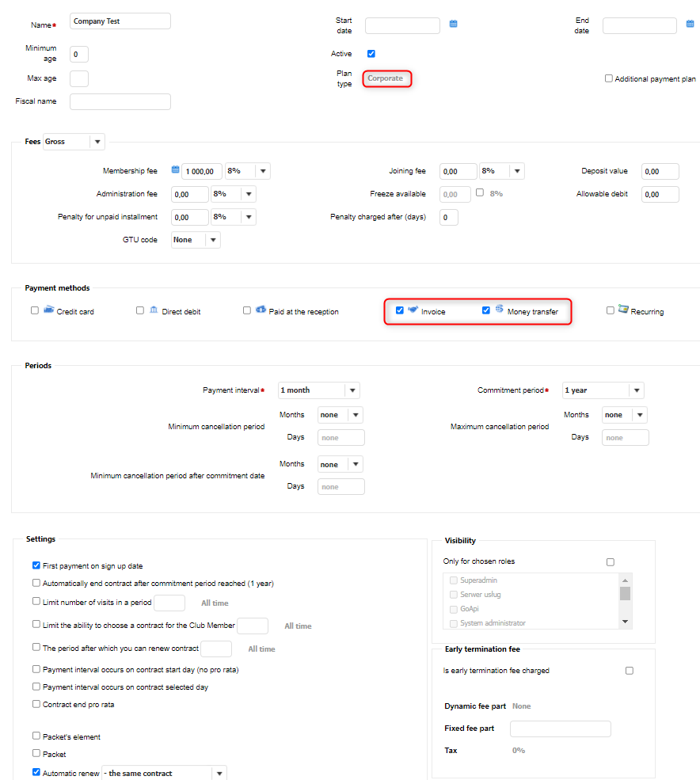The height and width of the screenshot is (780, 700).
Task: Expand the GTU code dropdown
Action: tap(213, 240)
